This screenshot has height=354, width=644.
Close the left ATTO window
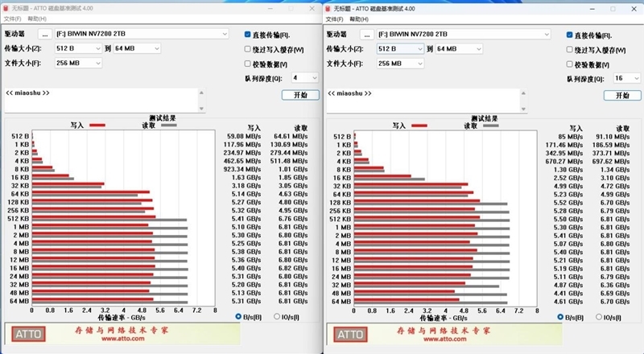point(312,9)
